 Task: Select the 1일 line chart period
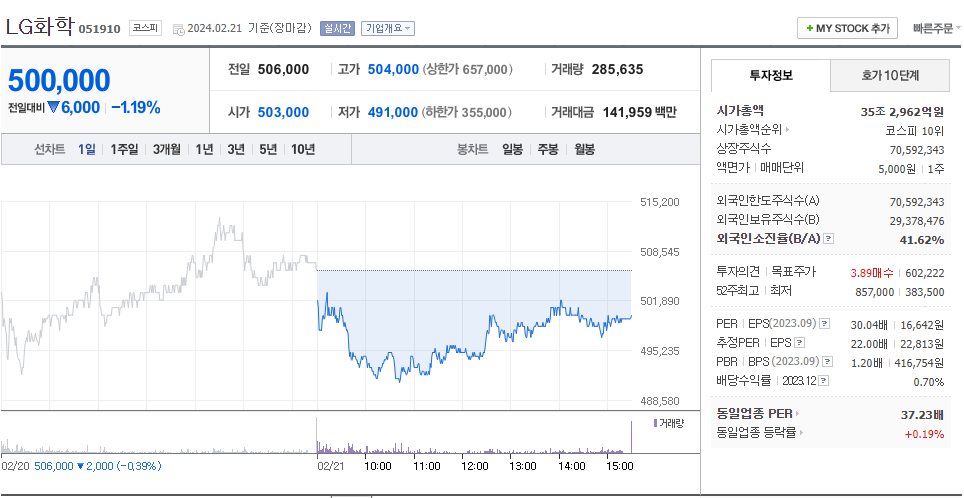[x=87, y=149]
